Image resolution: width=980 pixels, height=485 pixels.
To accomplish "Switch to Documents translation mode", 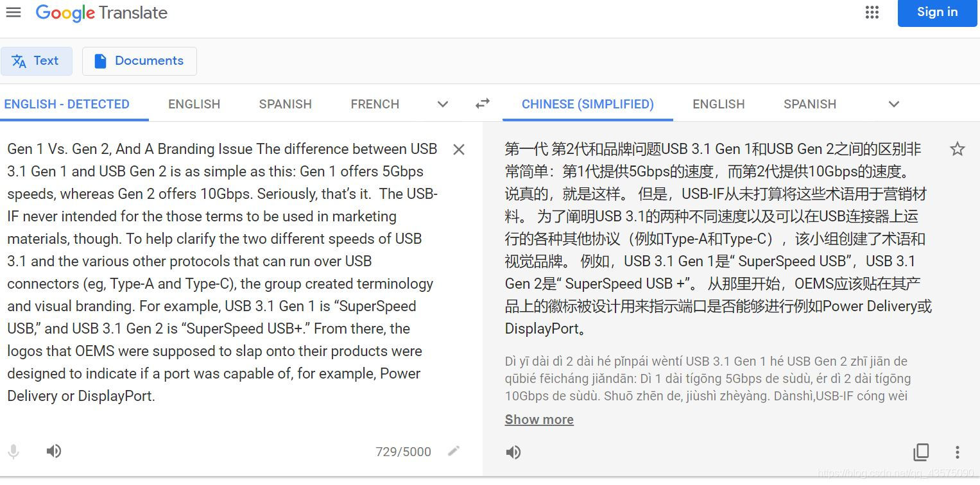I will click(x=139, y=61).
